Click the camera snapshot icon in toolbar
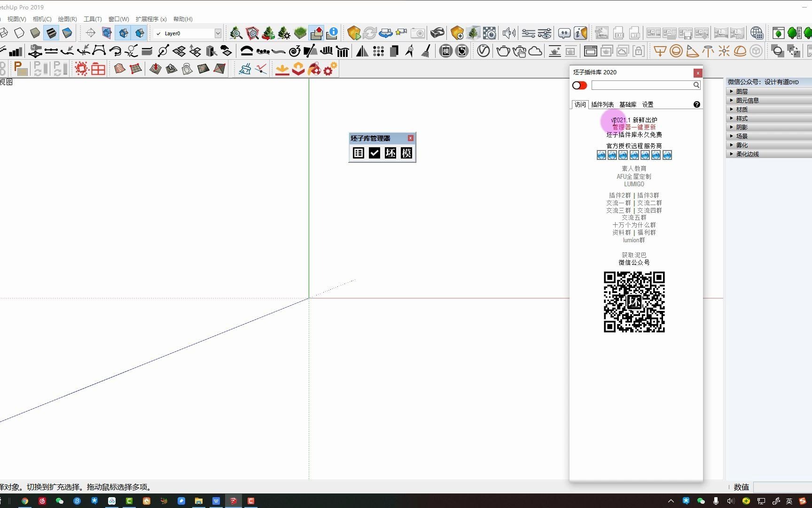Viewport: 812px width, 508px height. (x=418, y=33)
